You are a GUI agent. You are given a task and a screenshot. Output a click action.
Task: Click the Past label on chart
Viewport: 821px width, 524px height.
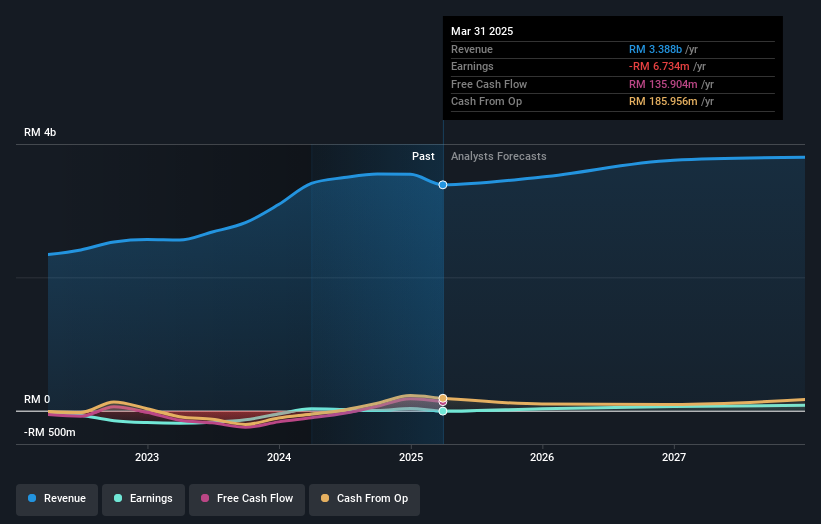(423, 157)
